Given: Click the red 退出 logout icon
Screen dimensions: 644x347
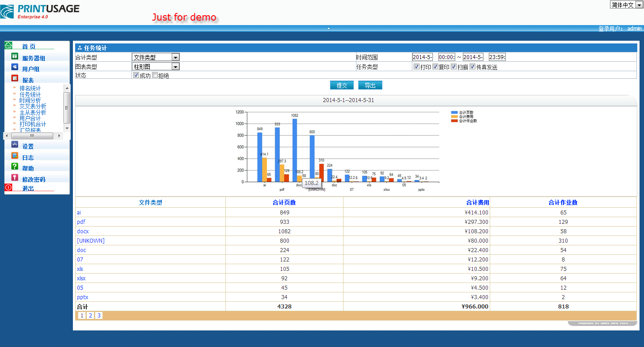Looking at the screenshot, I should pyautogui.click(x=8, y=188).
